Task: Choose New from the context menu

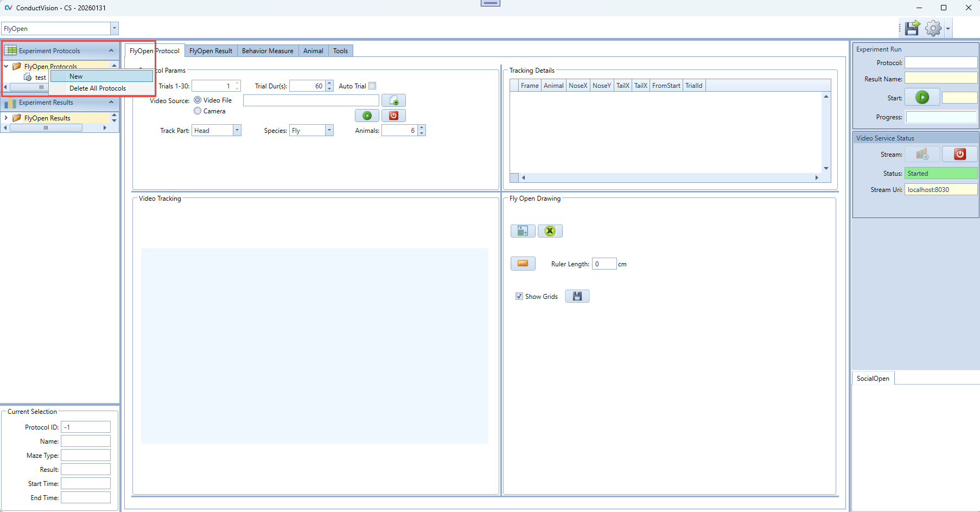Action: (76, 76)
